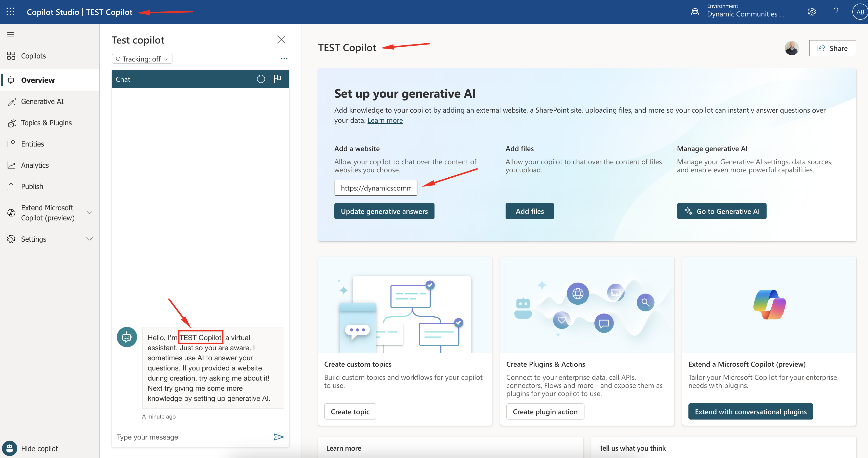The width and height of the screenshot is (868, 458).
Task: Open the test copilot more options ellipsis
Action: (x=284, y=59)
